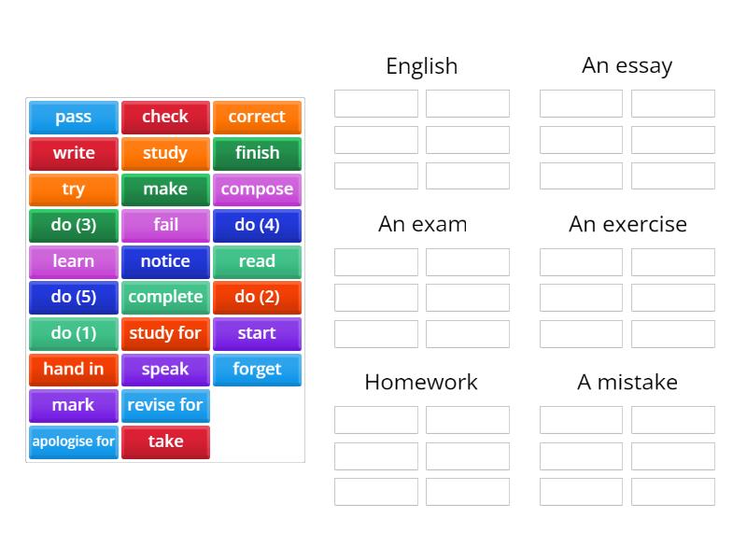The width and height of the screenshot is (747, 560).
Task: Choose the 'complete' word tile
Action: (165, 297)
